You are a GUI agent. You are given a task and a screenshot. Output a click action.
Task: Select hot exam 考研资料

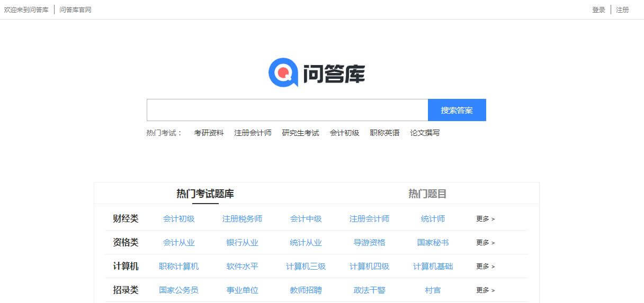pos(209,133)
